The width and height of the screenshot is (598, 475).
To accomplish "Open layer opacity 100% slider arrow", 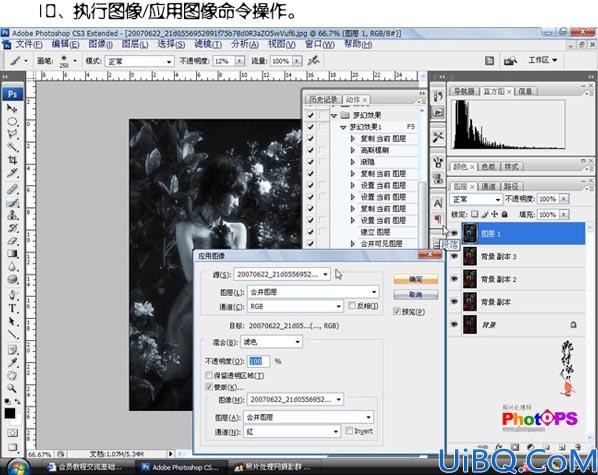I will click(x=564, y=199).
